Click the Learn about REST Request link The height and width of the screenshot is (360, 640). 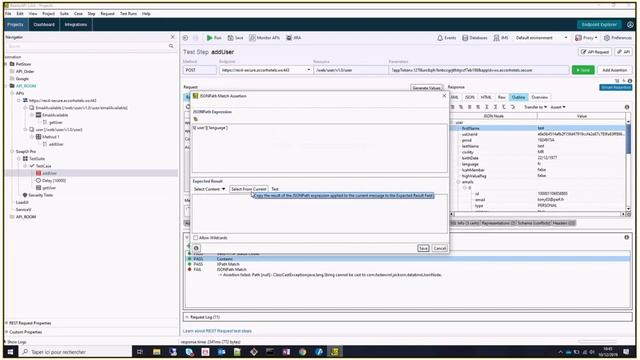[217, 331]
